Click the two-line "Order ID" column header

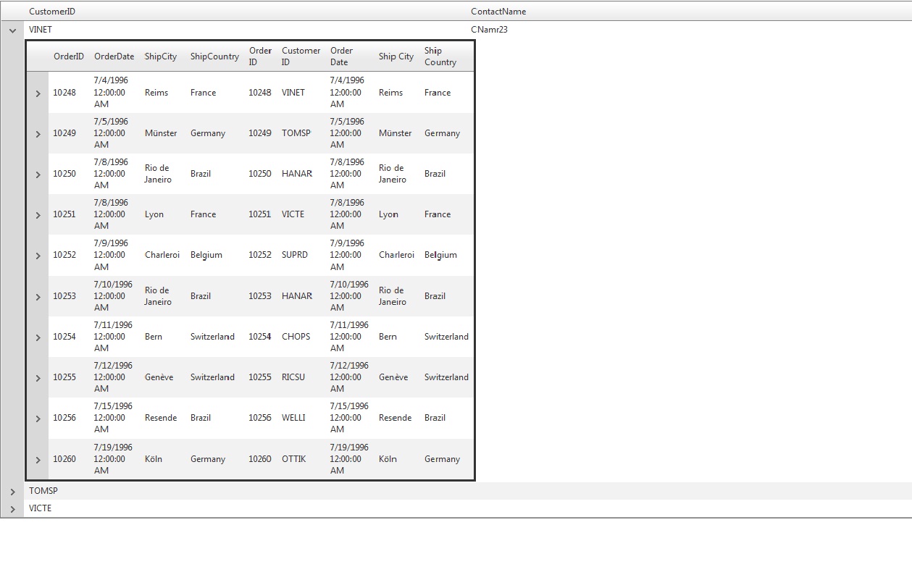(x=260, y=56)
